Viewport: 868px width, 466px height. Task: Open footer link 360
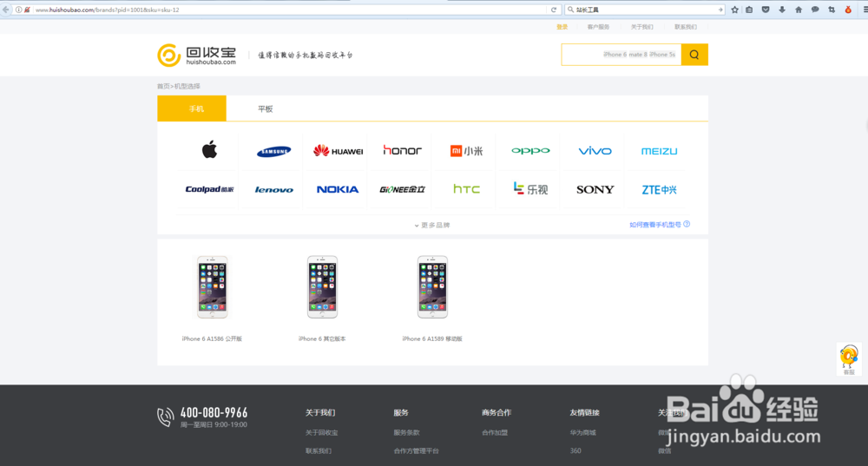click(x=575, y=451)
